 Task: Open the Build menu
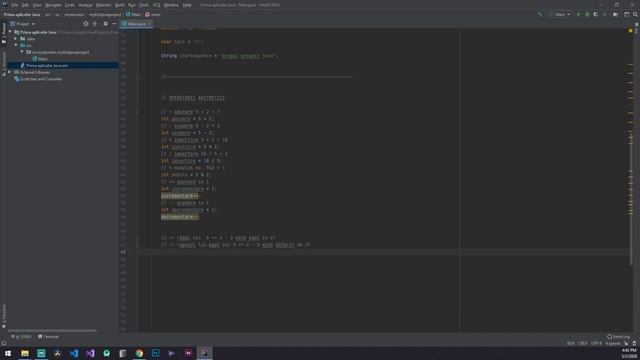(120, 5)
